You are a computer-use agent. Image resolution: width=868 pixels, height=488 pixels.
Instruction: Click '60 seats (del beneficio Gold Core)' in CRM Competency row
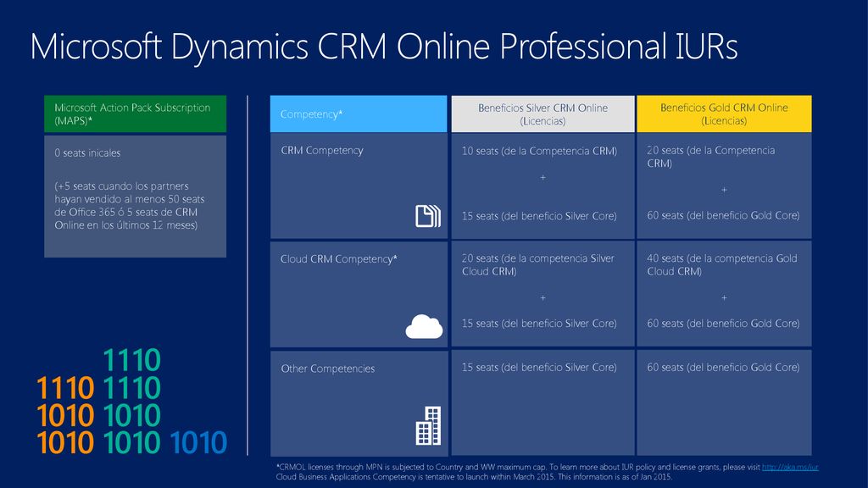(x=723, y=215)
